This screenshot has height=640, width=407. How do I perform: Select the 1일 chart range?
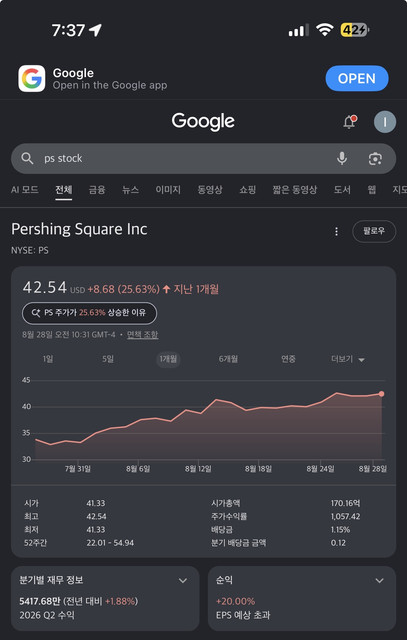click(48, 359)
